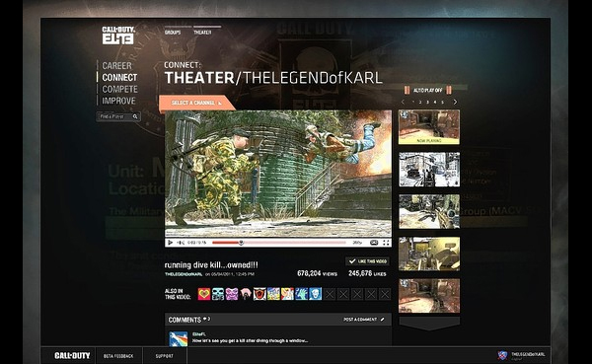This screenshot has width=592, height=364.
Task: Click the red shield player emblem
Action: click(259, 294)
